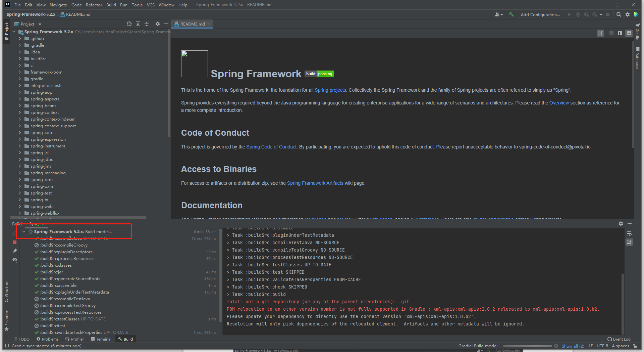Viewport: 644px width, 352px height.
Task: Select the README.md editor tab
Action: (x=192, y=24)
